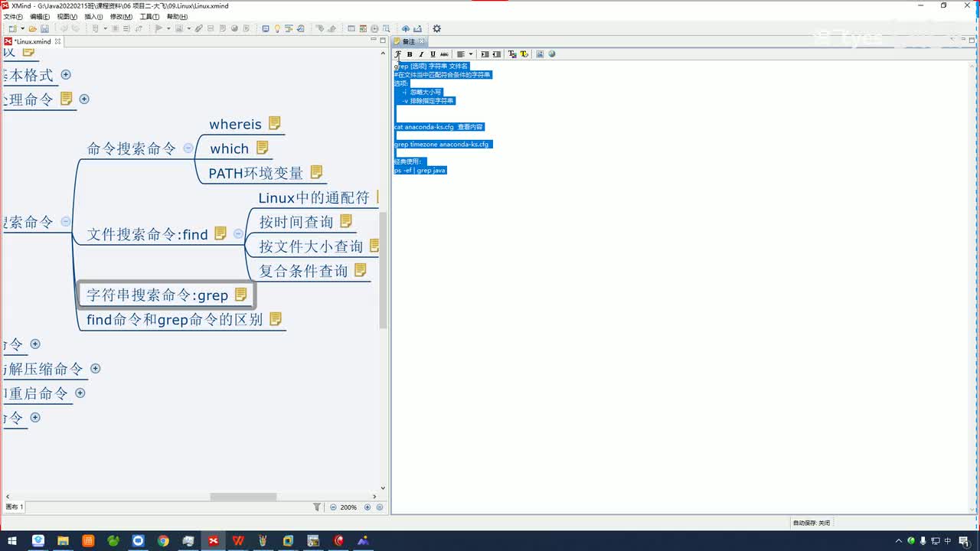
Task: Open the 修改(M) menu
Action: [121, 16]
